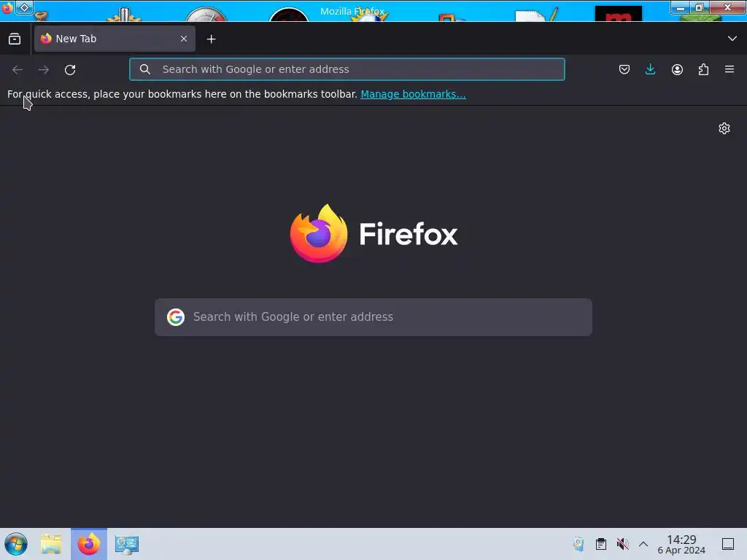Close the Mozilla Firefox window
This screenshot has height=560, width=747.
pos(727,7)
